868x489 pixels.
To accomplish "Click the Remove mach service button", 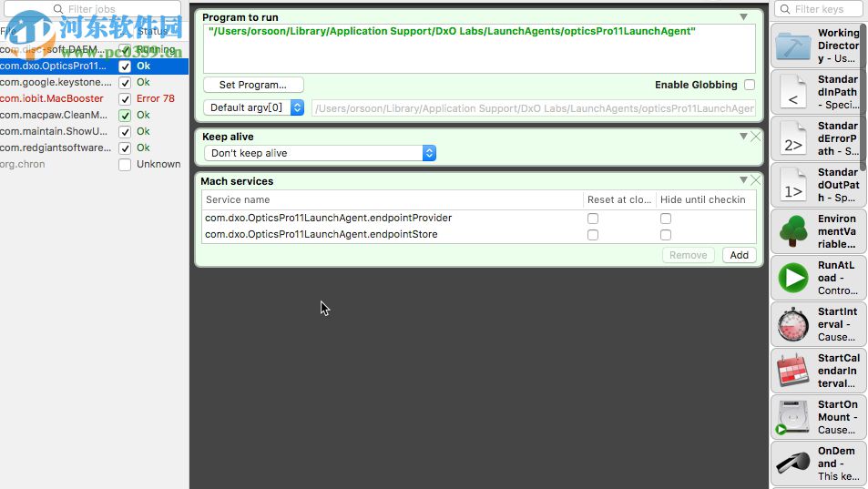I will click(x=688, y=255).
